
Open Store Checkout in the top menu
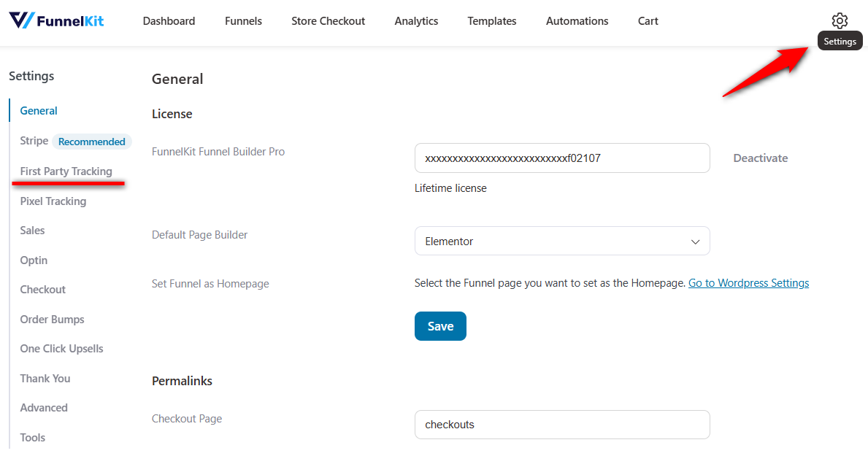pos(329,21)
